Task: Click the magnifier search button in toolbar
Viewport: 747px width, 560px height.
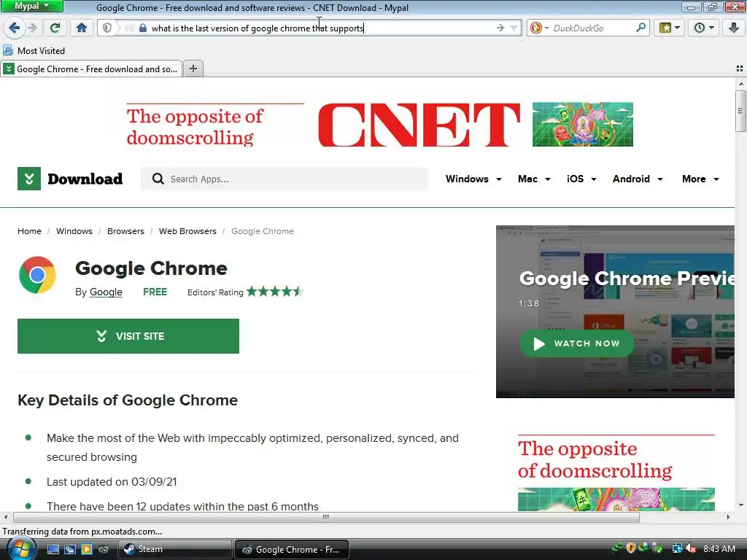Action: (x=640, y=28)
